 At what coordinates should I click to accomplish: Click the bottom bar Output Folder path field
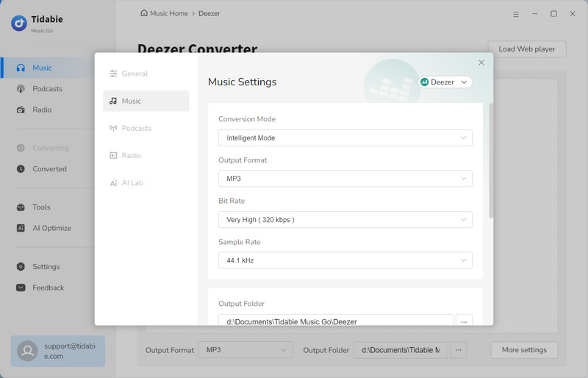pyautogui.click(x=401, y=350)
